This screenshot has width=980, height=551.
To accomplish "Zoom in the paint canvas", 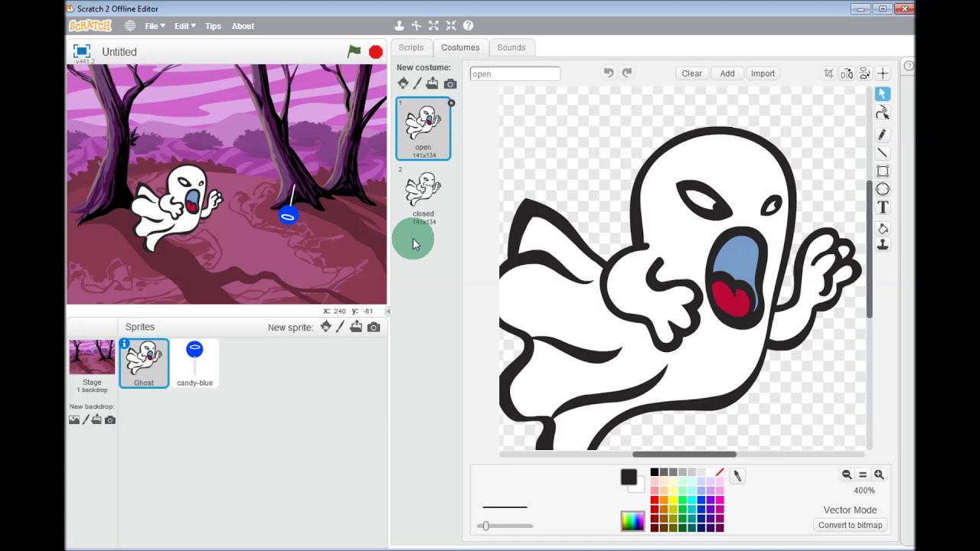I will 879,474.
